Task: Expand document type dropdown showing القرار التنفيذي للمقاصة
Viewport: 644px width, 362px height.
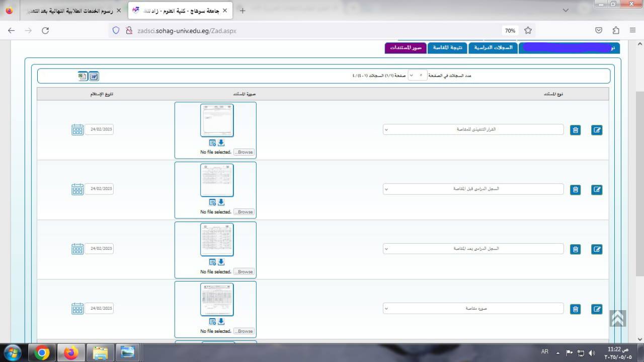Action: (473, 129)
